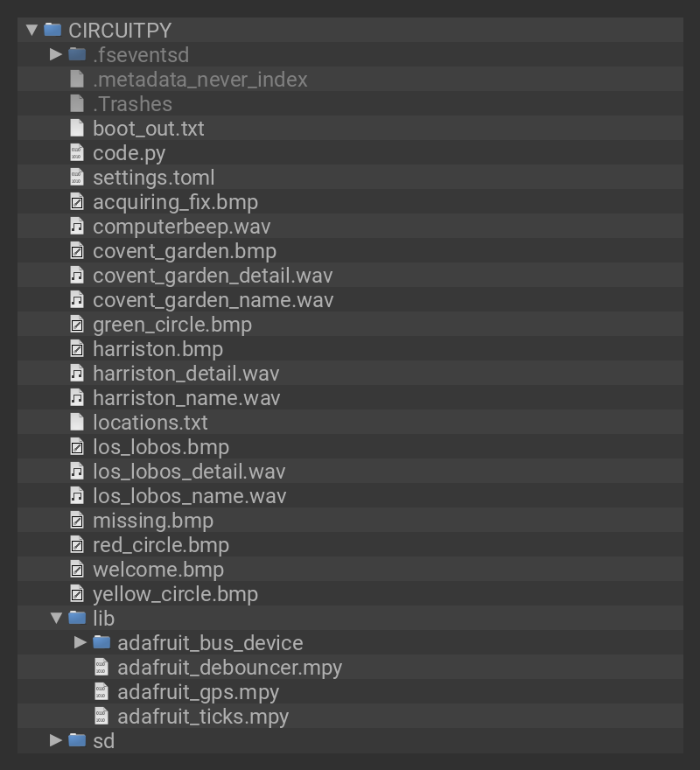Viewport: 700px width, 770px height.
Task: Expand the .fseventsd folder arrow
Action: 56,54
